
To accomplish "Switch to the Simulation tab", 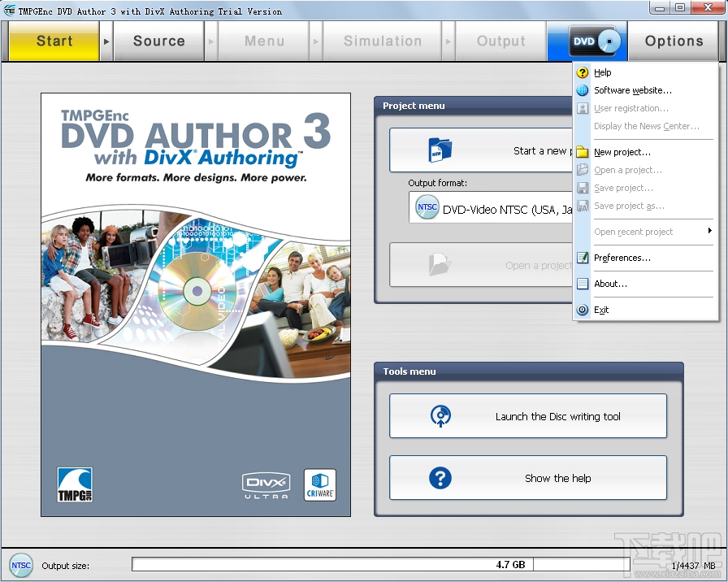I will coord(382,41).
